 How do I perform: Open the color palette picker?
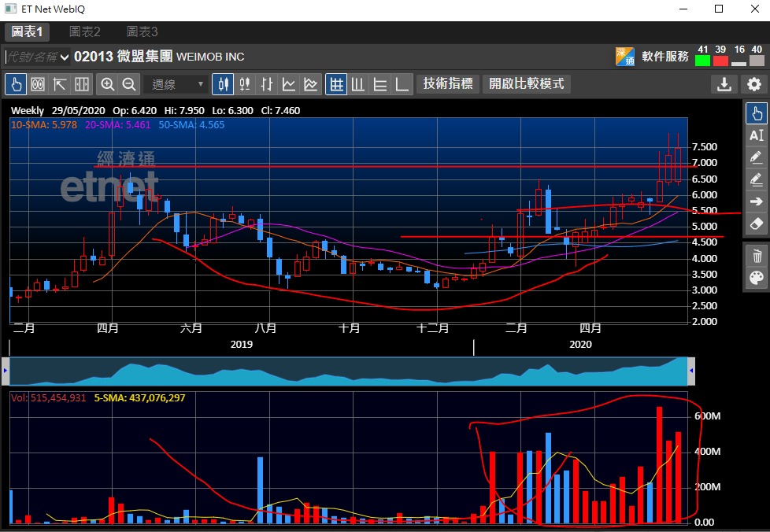coord(757,279)
